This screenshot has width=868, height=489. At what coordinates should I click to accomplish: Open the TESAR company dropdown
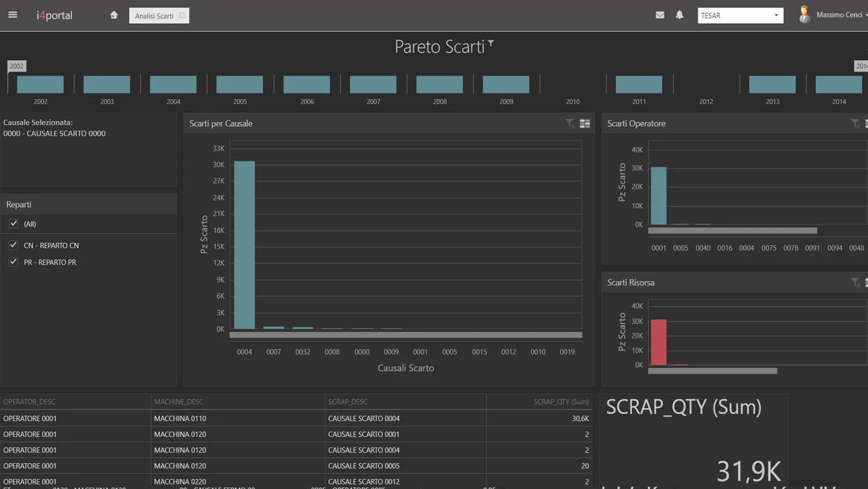pos(776,15)
